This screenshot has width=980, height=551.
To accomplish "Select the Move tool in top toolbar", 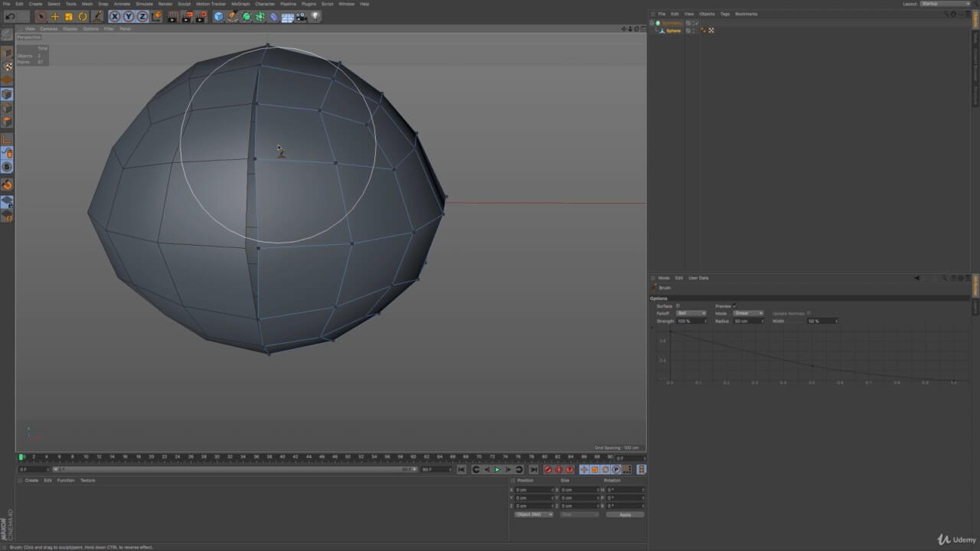I will point(55,16).
